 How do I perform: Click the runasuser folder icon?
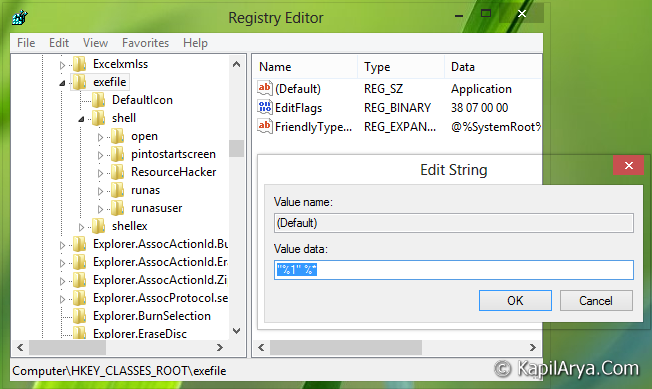(x=118, y=208)
